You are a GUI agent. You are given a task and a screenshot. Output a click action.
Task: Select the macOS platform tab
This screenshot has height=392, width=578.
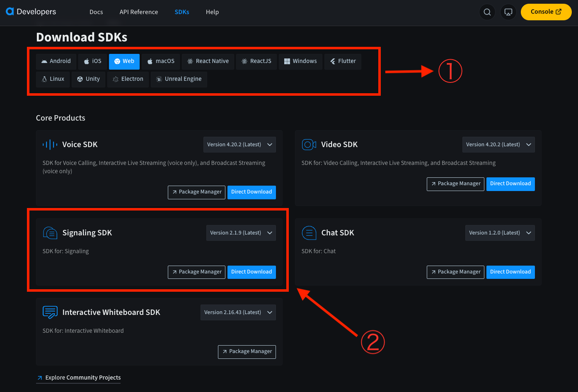click(x=161, y=61)
